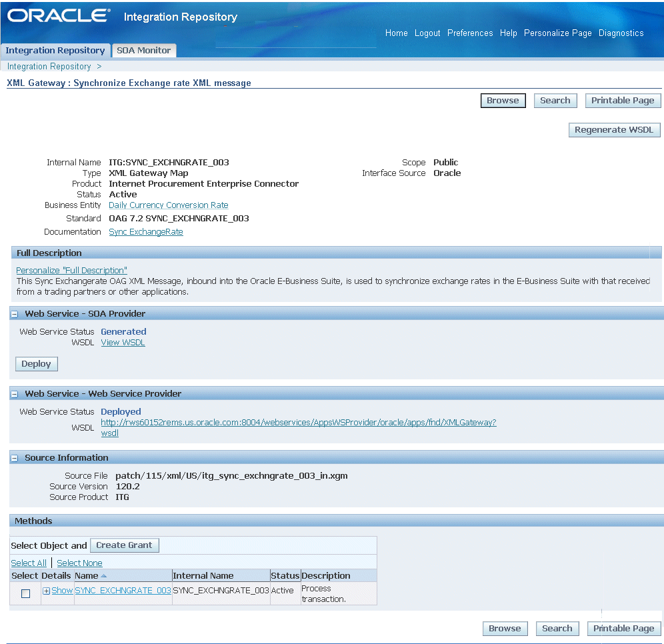Click the Generated web service status
Image resolution: width=664 pixels, height=644 pixels.
123,332
